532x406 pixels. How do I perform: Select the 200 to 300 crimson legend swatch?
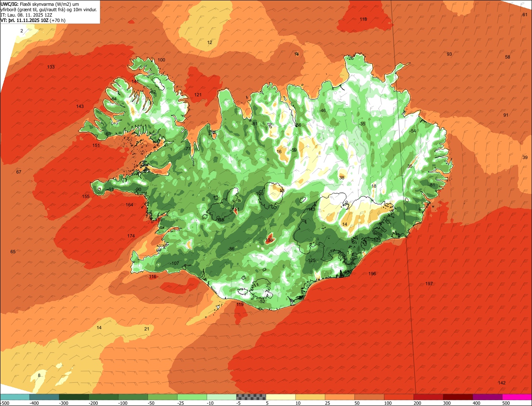pyautogui.click(x=429, y=397)
